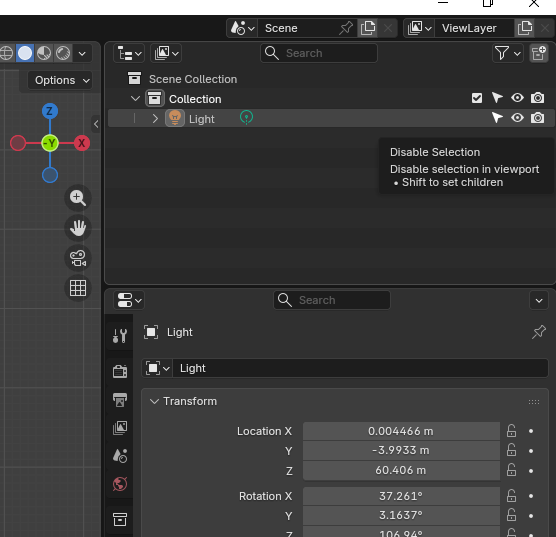Click the green light data icon
556x537 pixels.
(x=246, y=117)
